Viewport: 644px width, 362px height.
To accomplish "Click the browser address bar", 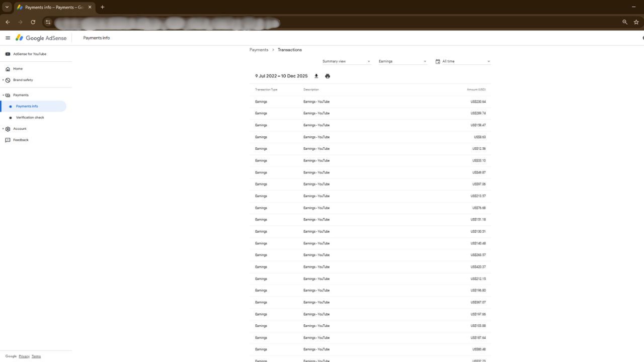I will (166, 23).
